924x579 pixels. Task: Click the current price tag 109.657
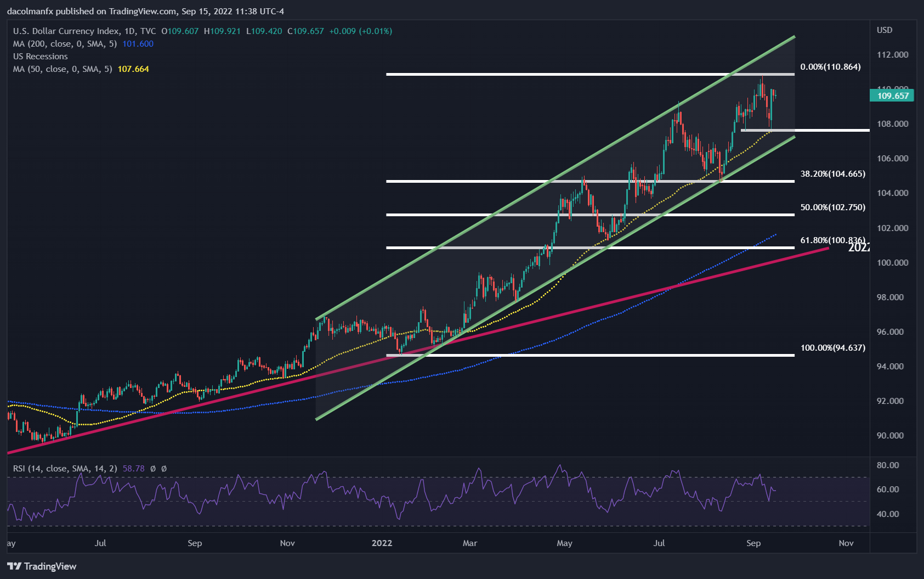[893, 96]
